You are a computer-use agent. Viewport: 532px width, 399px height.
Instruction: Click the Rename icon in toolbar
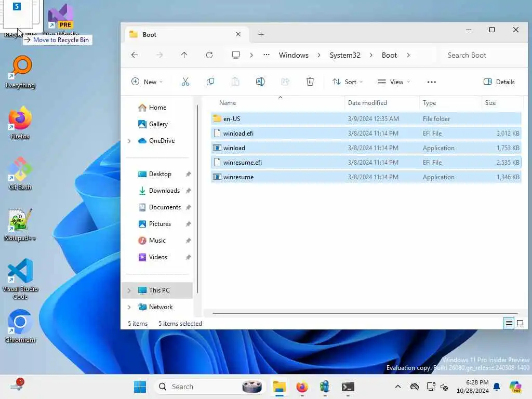(260, 82)
